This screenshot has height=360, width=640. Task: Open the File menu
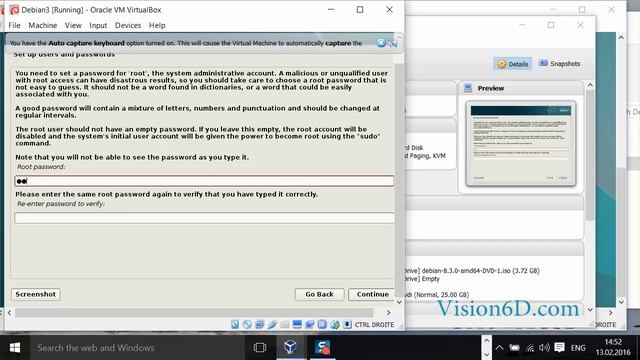tap(14, 25)
